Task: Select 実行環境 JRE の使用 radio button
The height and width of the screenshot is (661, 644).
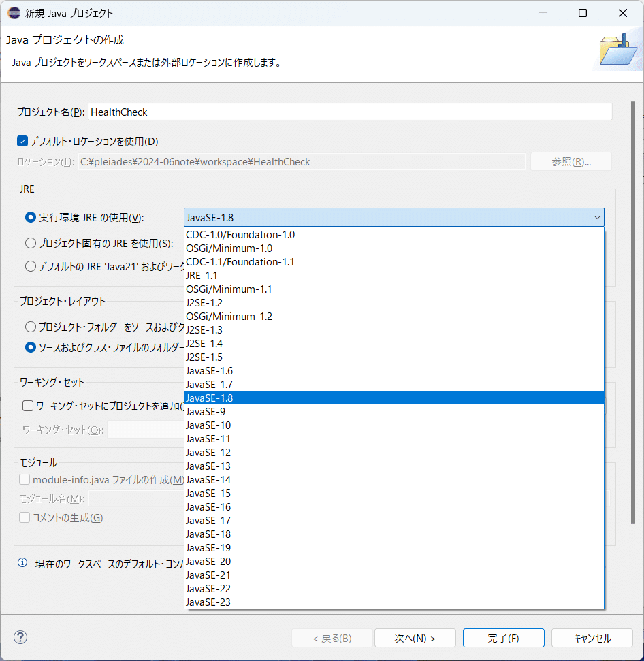Action: pyautogui.click(x=31, y=218)
